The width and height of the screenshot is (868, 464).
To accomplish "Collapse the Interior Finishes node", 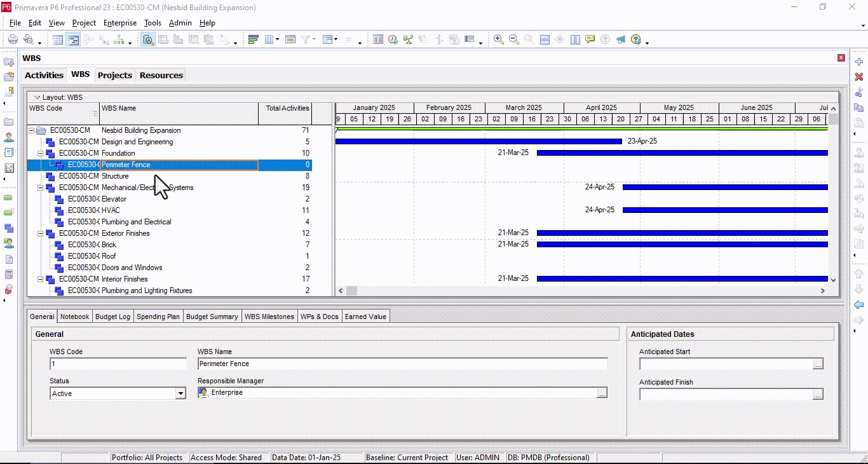I will click(x=40, y=279).
